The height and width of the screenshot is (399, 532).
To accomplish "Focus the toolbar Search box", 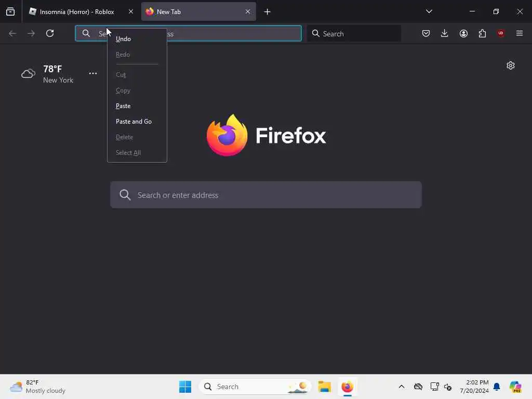I will [354, 34].
